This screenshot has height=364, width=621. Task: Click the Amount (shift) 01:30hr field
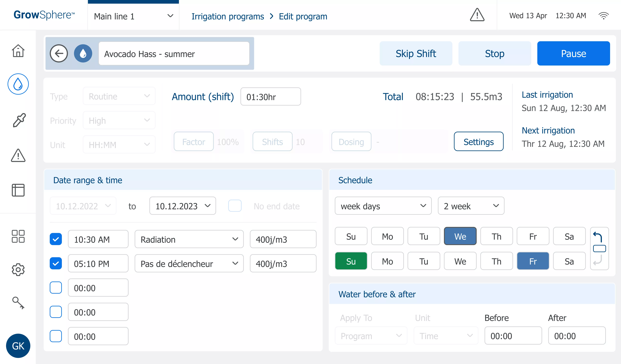(270, 97)
